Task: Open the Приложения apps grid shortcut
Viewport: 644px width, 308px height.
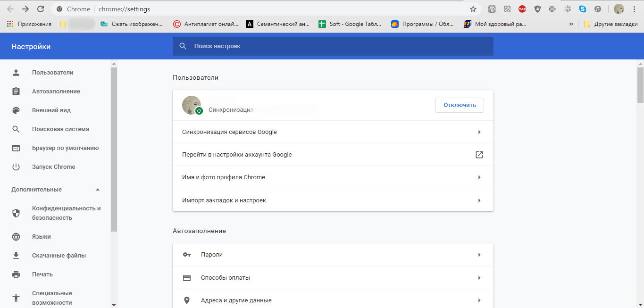Action: pos(10,24)
